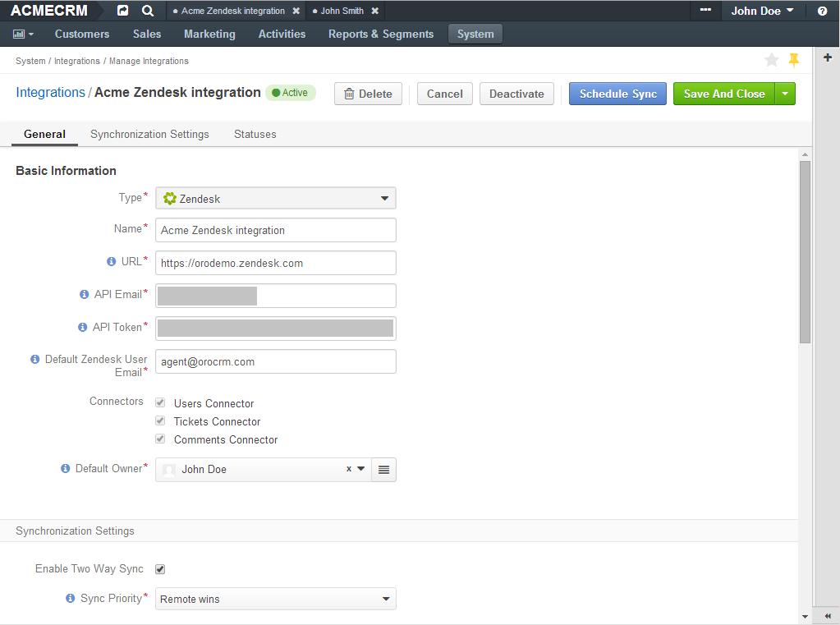Pin this page with the pushpin icon

coord(794,60)
